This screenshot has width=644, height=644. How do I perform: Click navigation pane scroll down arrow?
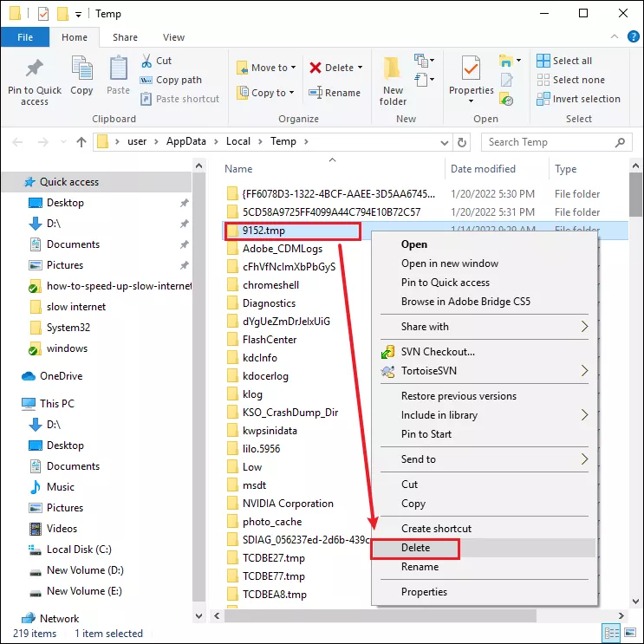tap(198, 616)
